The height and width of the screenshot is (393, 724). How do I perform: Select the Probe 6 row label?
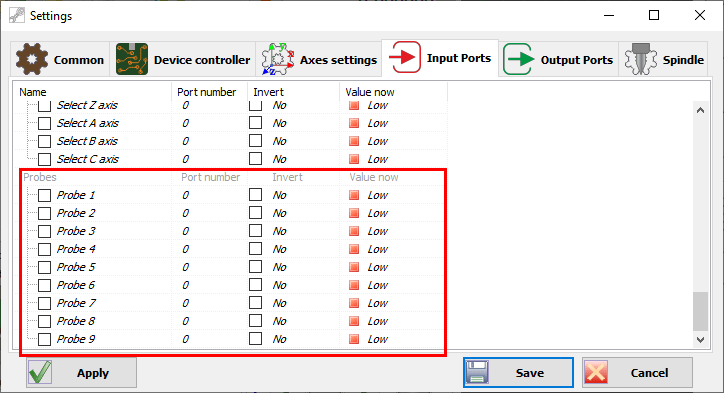[x=76, y=285]
